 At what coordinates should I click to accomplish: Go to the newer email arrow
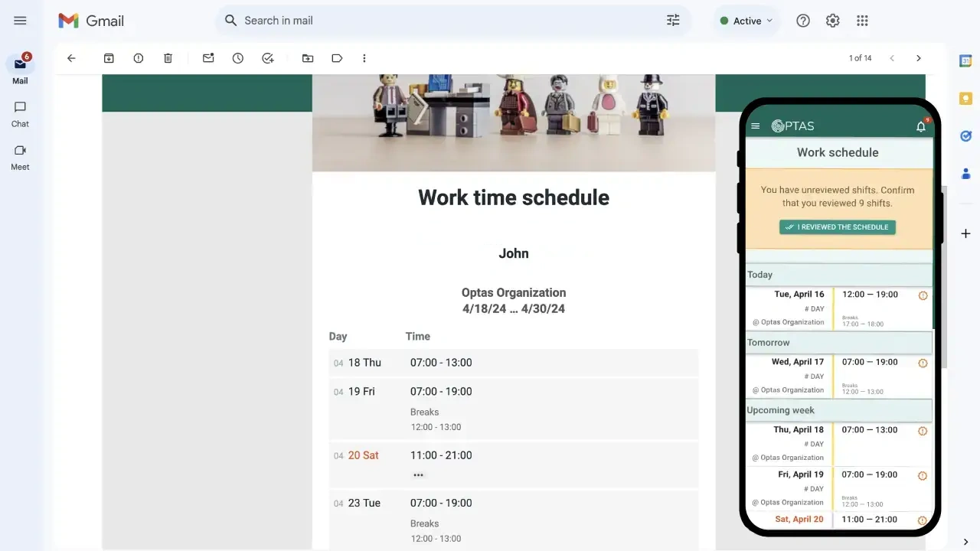[892, 58]
